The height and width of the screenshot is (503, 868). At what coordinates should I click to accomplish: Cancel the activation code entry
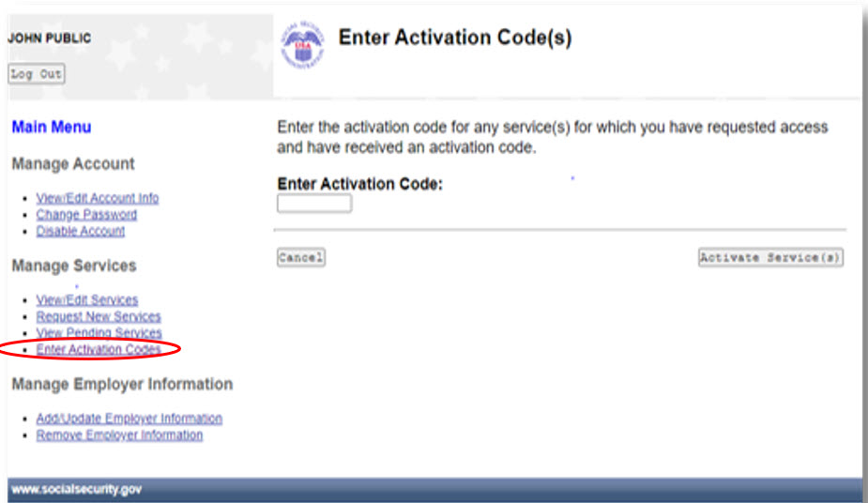[x=301, y=257]
